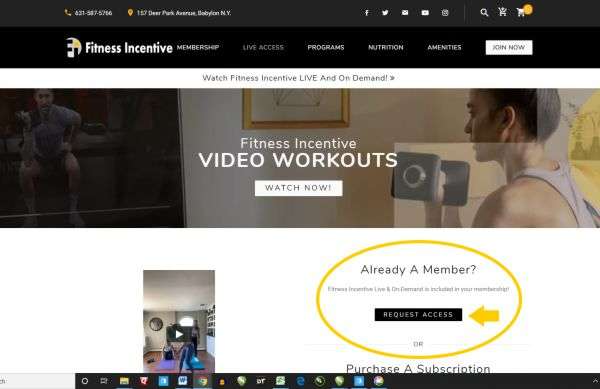Open the Membership menu
The height and width of the screenshot is (389, 600).
pyautogui.click(x=198, y=47)
